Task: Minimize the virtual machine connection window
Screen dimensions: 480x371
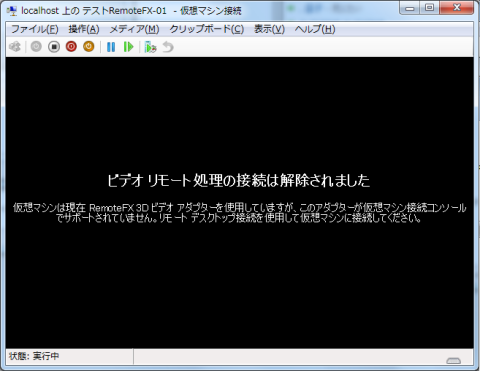Action: (x=410, y=8)
